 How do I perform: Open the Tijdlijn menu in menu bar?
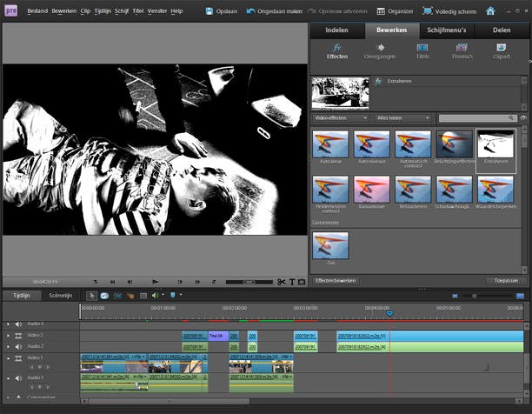click(x=102, y=11)
